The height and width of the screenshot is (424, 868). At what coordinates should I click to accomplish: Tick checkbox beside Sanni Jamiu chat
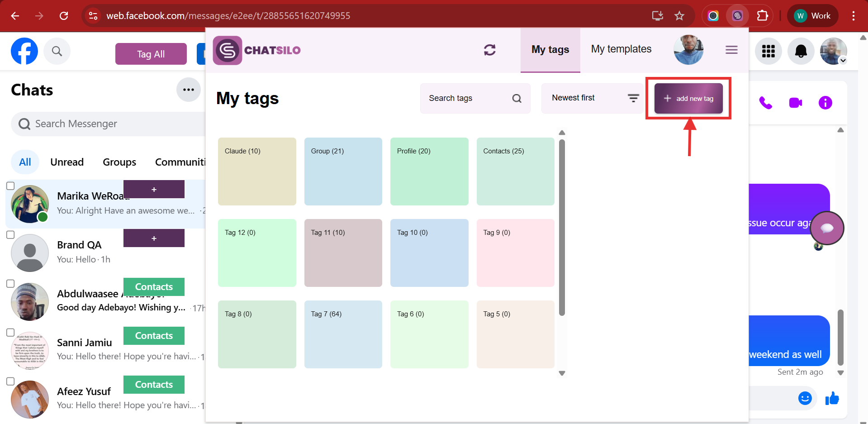[x=10, y=333]
